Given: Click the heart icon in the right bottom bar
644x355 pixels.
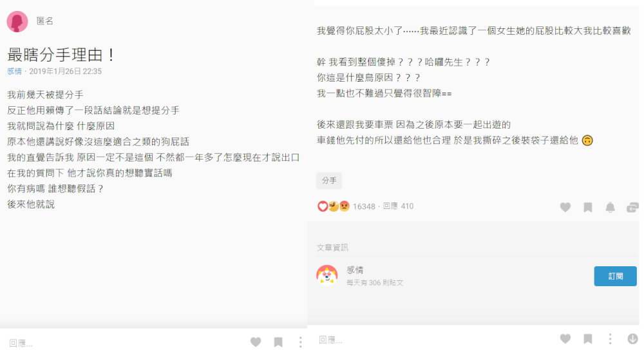Looking at the screenshot, I should click(565, 339).
